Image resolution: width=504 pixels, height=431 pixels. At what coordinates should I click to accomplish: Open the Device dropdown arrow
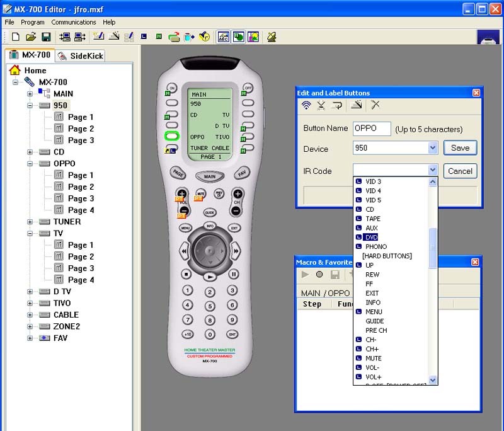pos(433,148)
